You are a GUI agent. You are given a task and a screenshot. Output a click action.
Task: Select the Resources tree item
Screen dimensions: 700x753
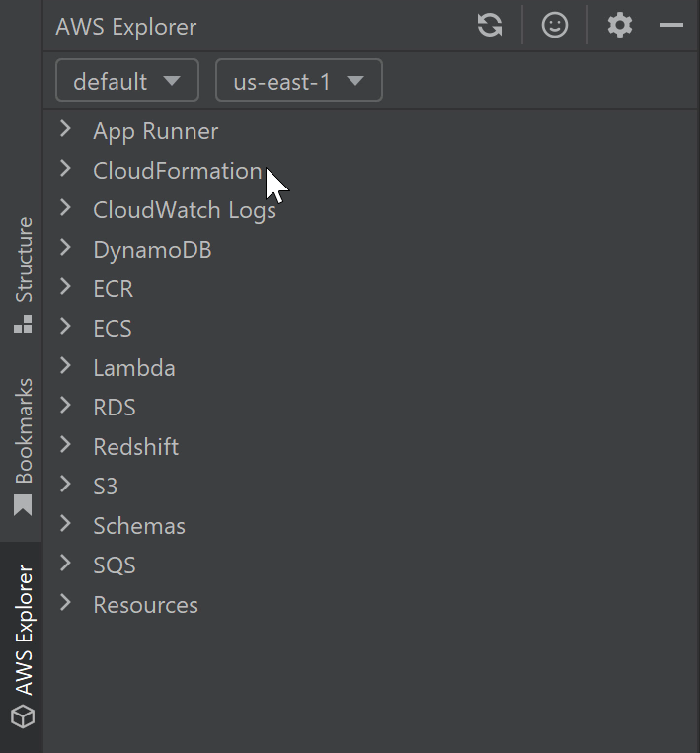[x=145, y=605]
